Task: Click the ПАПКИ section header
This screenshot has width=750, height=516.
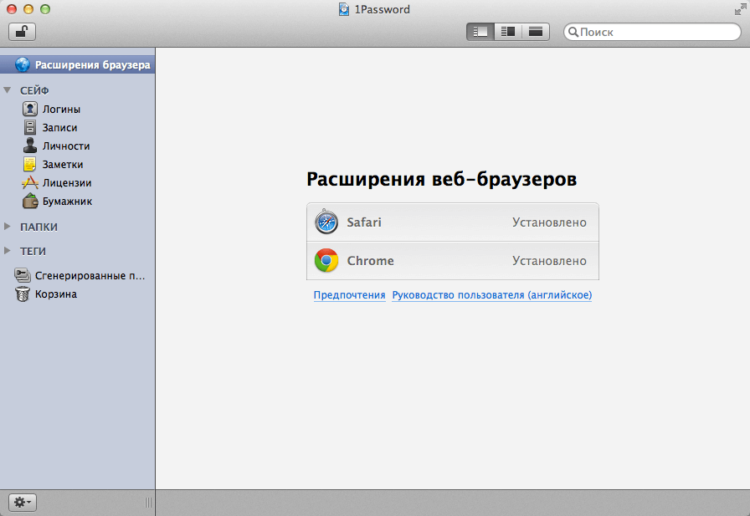Action: point(38,227)
